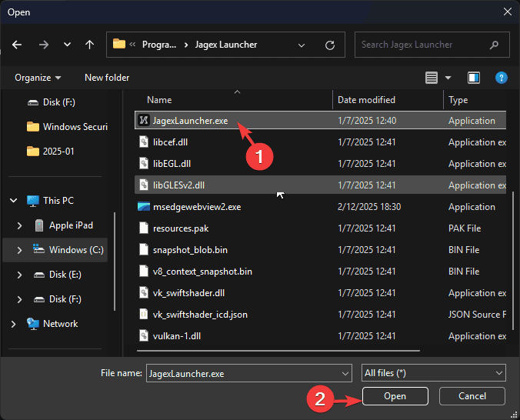Open the recent locations chevron
Screen dimensions: 520x420
[x=67, y=45]
